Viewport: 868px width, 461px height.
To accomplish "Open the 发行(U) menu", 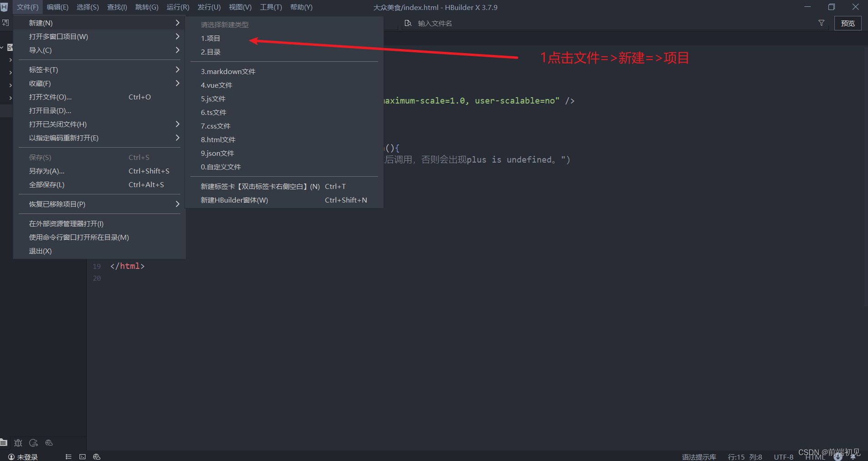I will pyautogui.click(x=209, y=7).
